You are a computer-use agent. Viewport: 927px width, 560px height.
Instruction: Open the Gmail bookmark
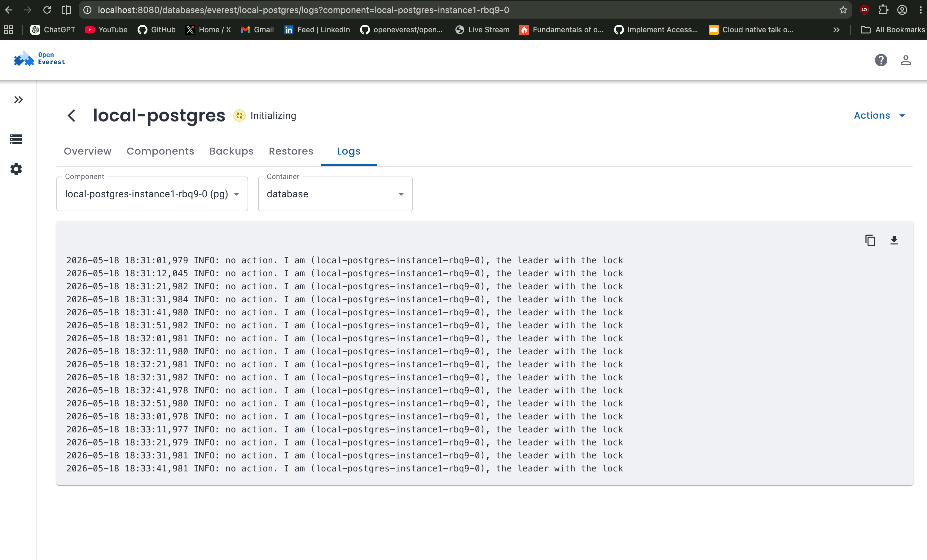[x=257, y=30]
